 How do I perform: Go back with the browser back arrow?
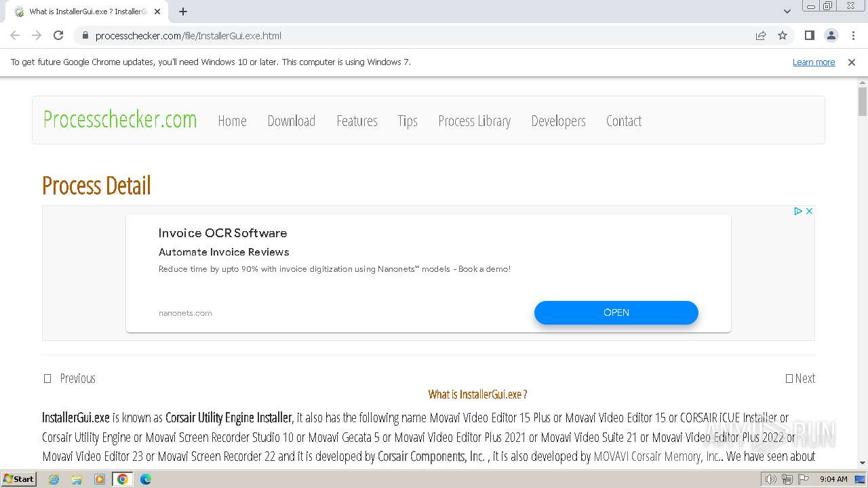(x=15, y=35)
